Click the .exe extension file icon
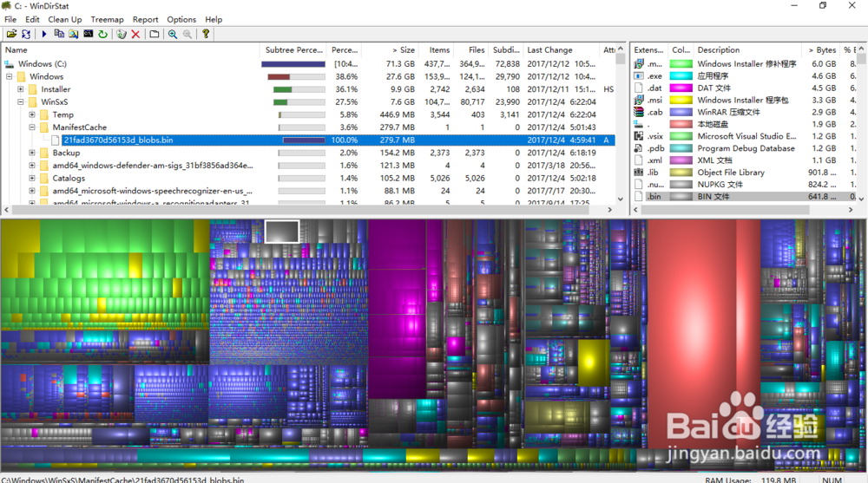The height and width of the screenshot is (483, 868). (639, 75)
